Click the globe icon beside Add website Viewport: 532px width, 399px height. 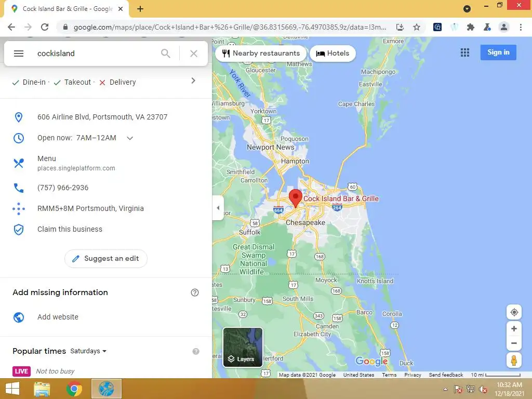[19, 317]
